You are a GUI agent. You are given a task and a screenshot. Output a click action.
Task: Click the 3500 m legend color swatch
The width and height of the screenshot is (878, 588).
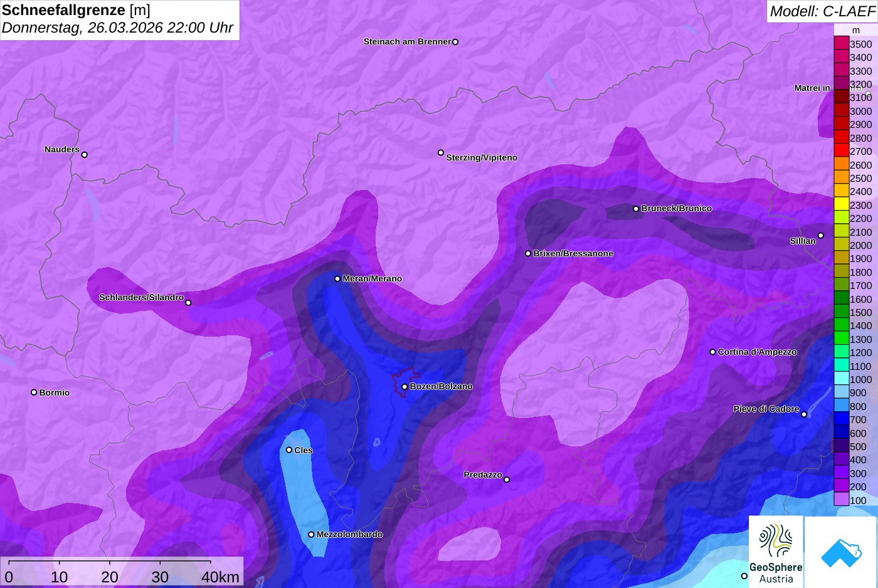[x=841, y=43]
